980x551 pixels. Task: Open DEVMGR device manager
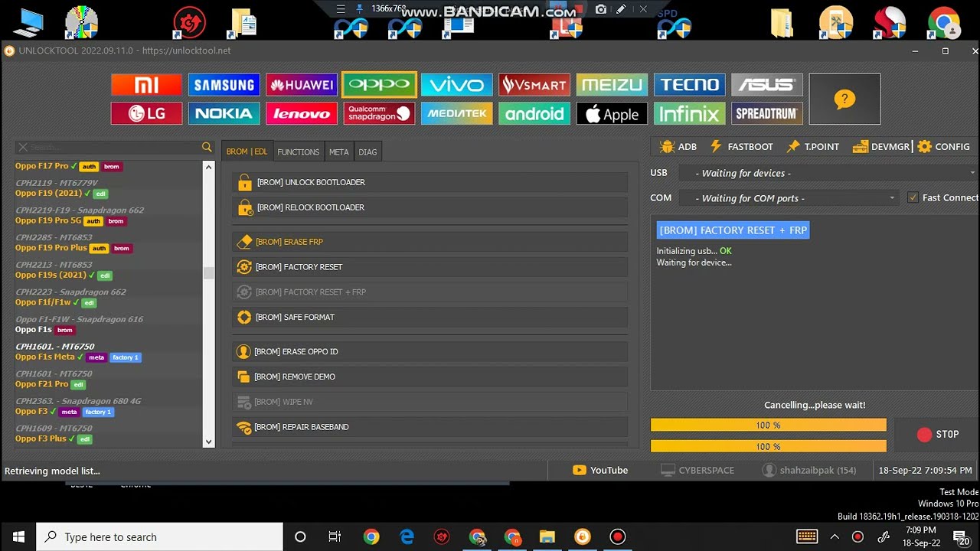(880, 147)
